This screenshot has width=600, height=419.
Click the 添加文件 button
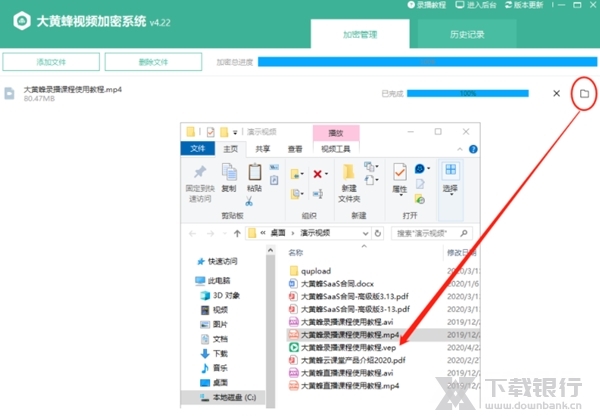coord(51,62)
